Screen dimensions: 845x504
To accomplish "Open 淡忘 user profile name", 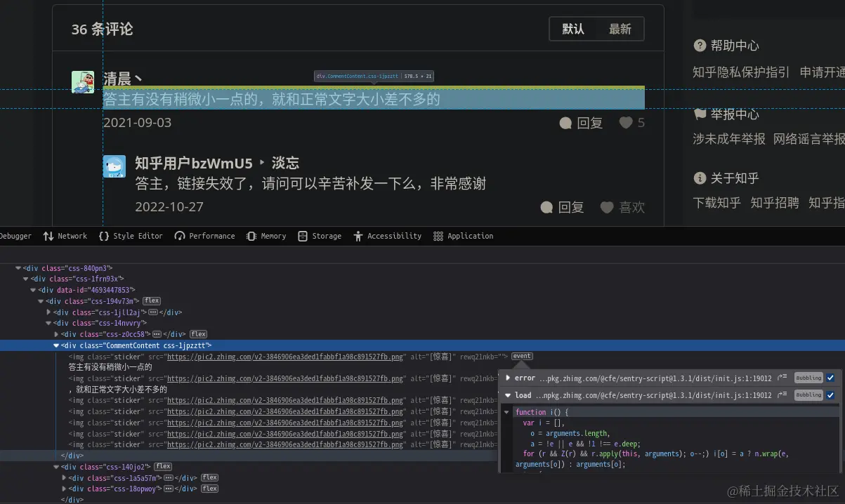I will 286,164.
